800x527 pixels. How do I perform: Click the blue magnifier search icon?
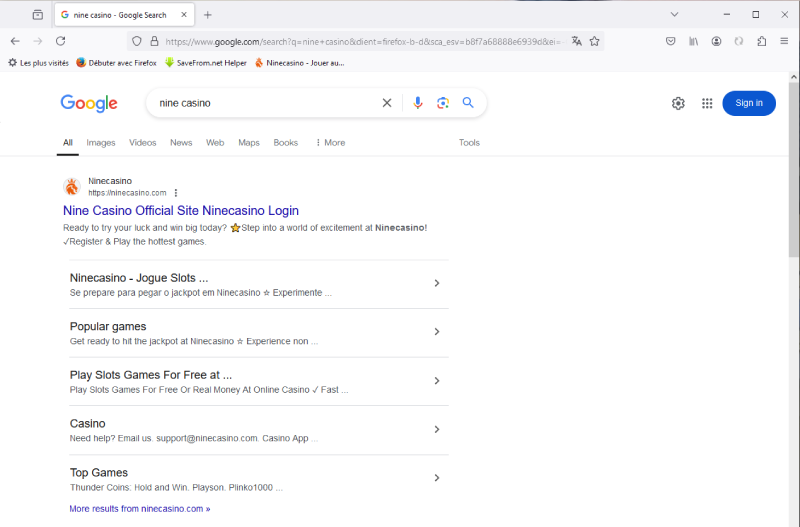click(468, 103)
